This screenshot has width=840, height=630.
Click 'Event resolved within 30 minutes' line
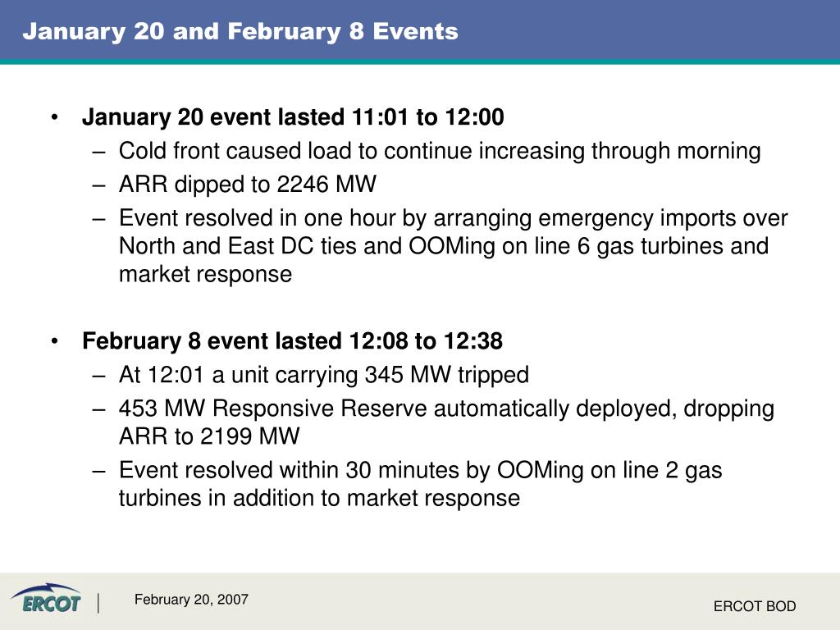pos(421,470)
